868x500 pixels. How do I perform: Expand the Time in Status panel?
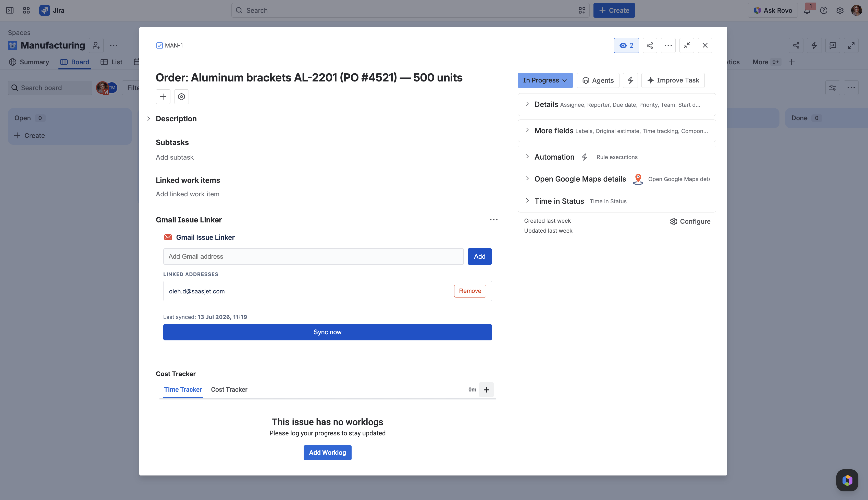click(x=616, y=201)
